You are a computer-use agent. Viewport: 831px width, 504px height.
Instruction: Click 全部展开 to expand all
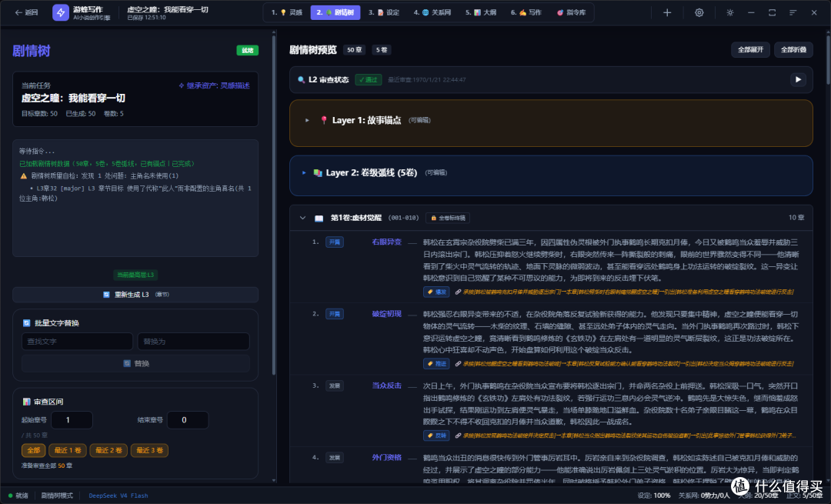tap(750, 50)
